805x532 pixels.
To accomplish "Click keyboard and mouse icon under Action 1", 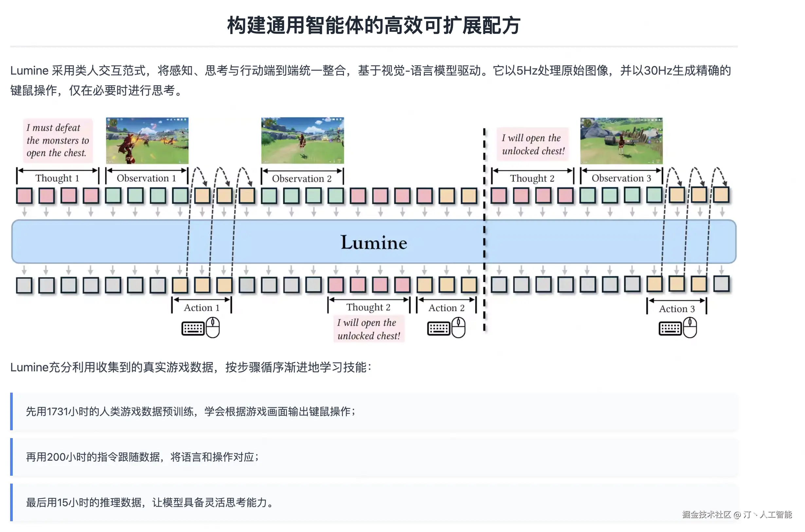I will click(201, 328).
